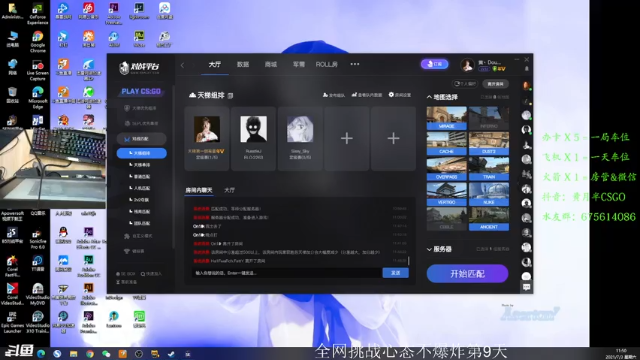Switch to the 大厅 chat tab
This screenshot has height=360, width=640.
[x=229, y=190]
